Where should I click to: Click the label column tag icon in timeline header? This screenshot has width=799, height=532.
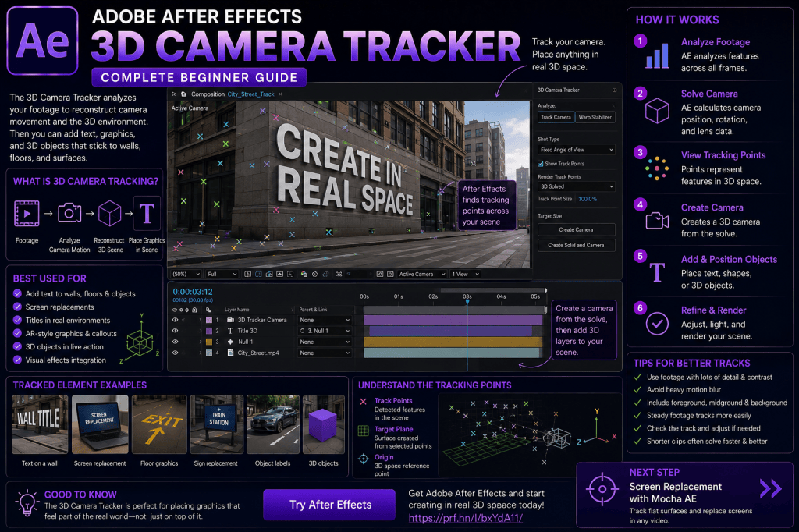208,310
